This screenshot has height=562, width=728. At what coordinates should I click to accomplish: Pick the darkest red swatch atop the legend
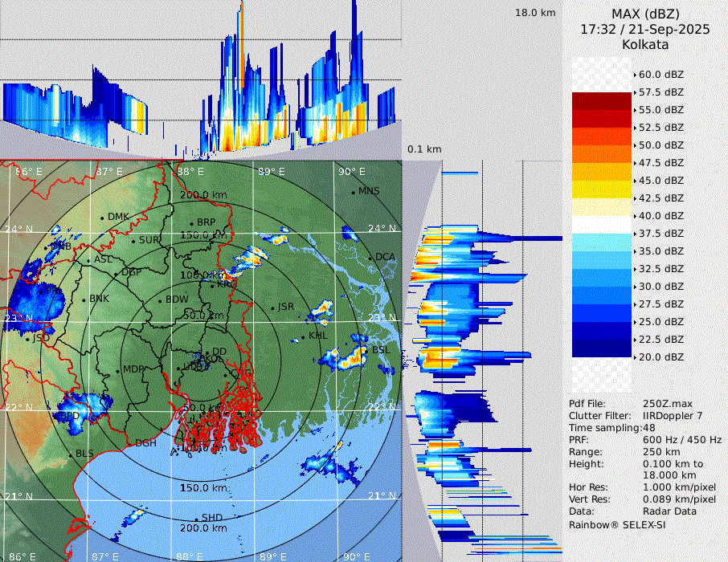tap(602, 101)
